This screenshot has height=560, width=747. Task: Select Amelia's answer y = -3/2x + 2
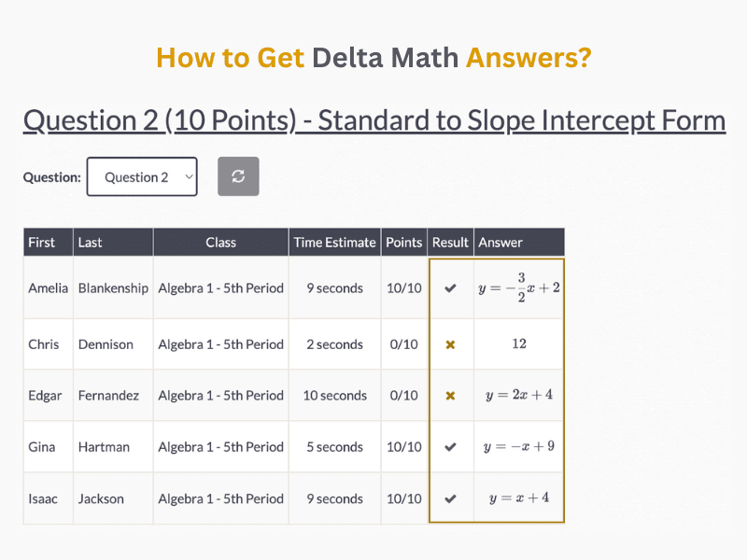click(x=519, y=288)
